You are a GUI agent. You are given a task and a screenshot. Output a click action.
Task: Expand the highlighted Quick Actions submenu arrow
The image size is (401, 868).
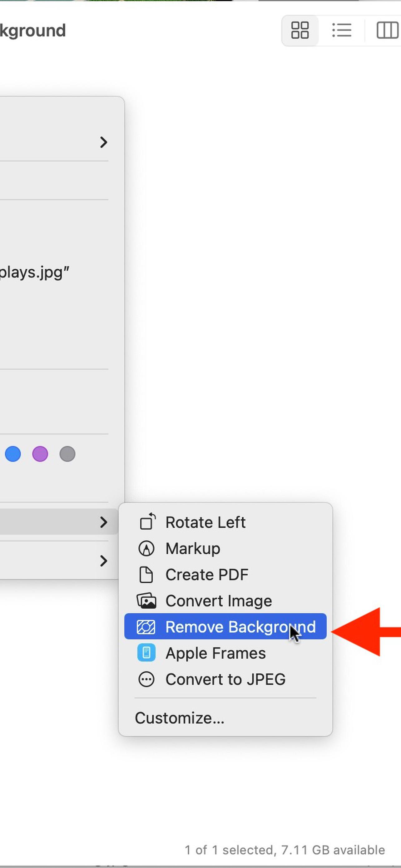click(x=104, y=522)
